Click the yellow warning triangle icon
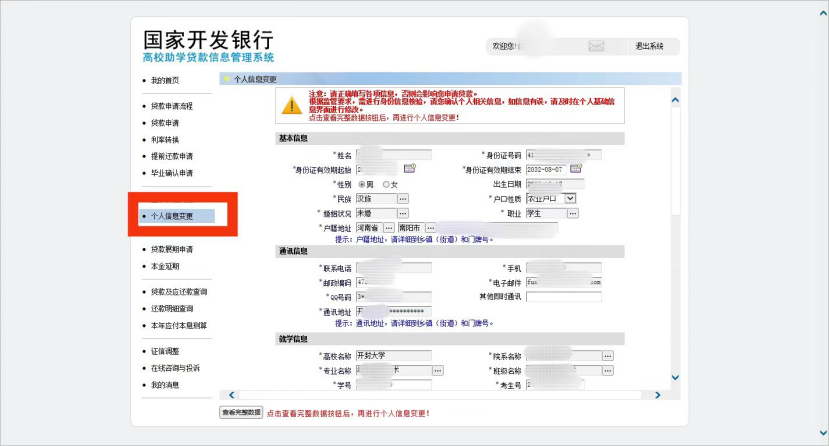This screenshot has height=446, width=829. click(x=292, y=105)
